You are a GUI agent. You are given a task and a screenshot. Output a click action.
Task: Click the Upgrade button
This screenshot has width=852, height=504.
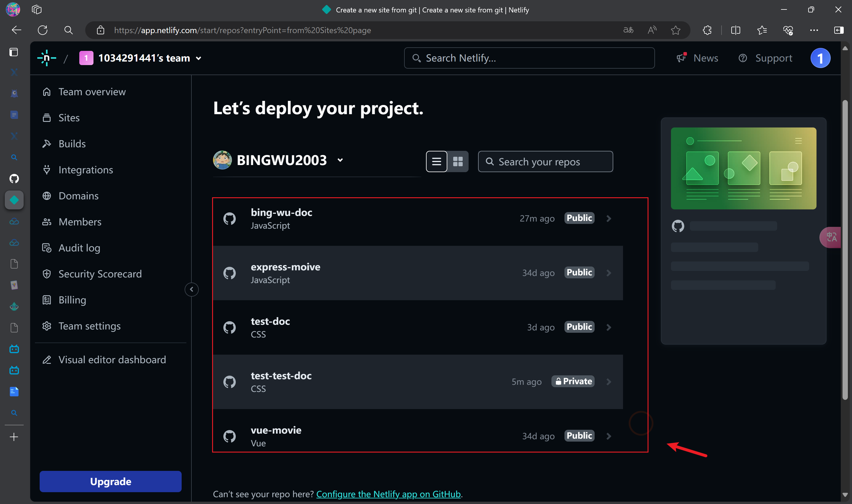110,481
